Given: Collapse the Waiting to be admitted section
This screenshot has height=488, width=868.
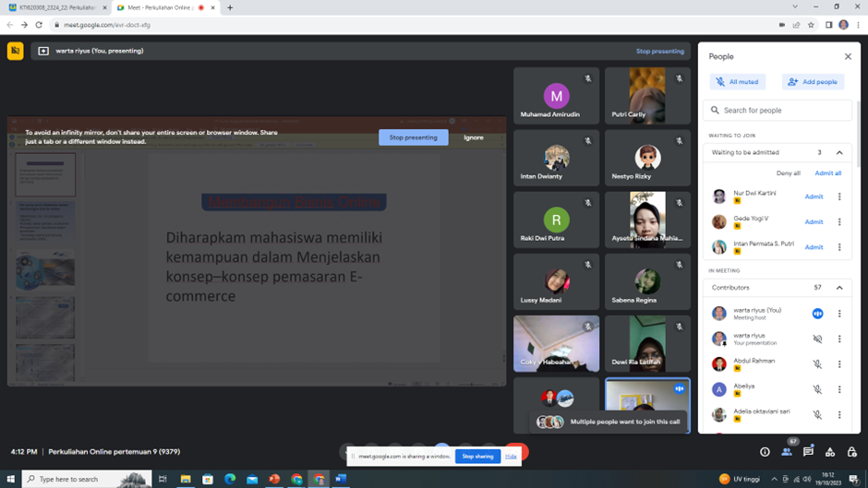Looking at the screenshot, I should click(839, 152).
